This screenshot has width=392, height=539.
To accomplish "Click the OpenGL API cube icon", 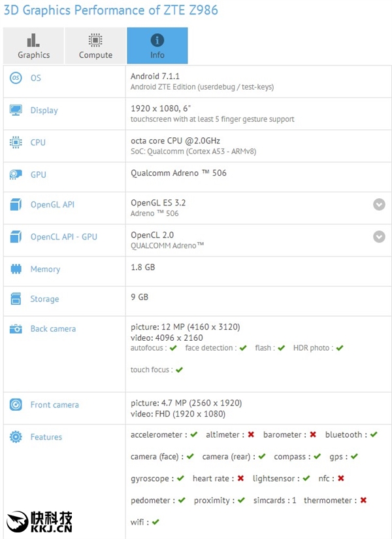I will (x=16, y=205).
